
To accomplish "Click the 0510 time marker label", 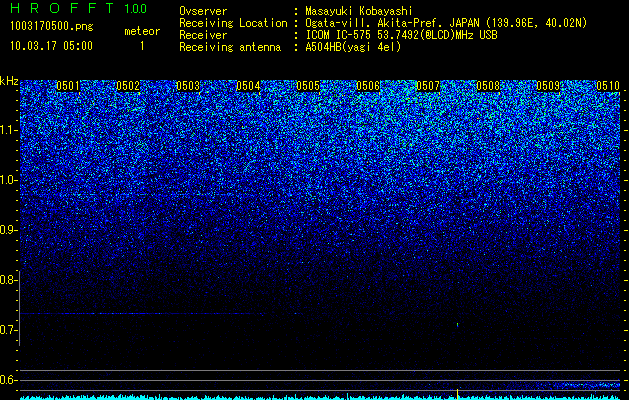I will [x=608, y=86].
